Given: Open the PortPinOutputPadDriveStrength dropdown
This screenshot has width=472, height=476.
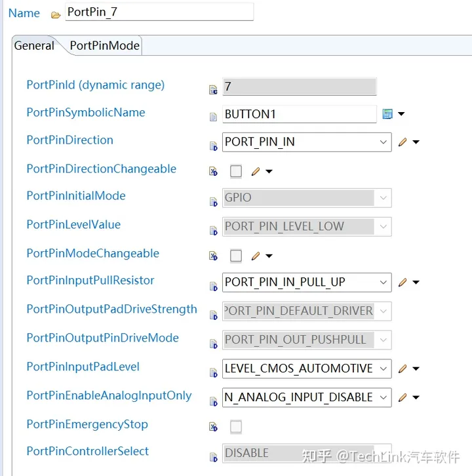Looking at the screenshot, I should 307,311.
